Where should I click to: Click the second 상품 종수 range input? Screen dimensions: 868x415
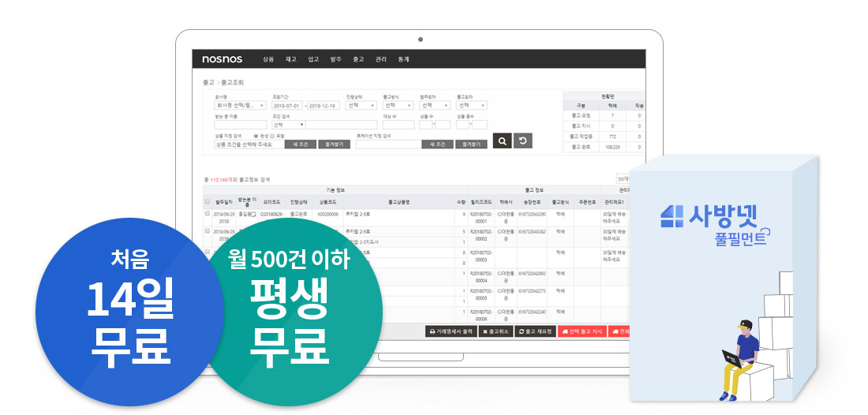tap(480, 125)
